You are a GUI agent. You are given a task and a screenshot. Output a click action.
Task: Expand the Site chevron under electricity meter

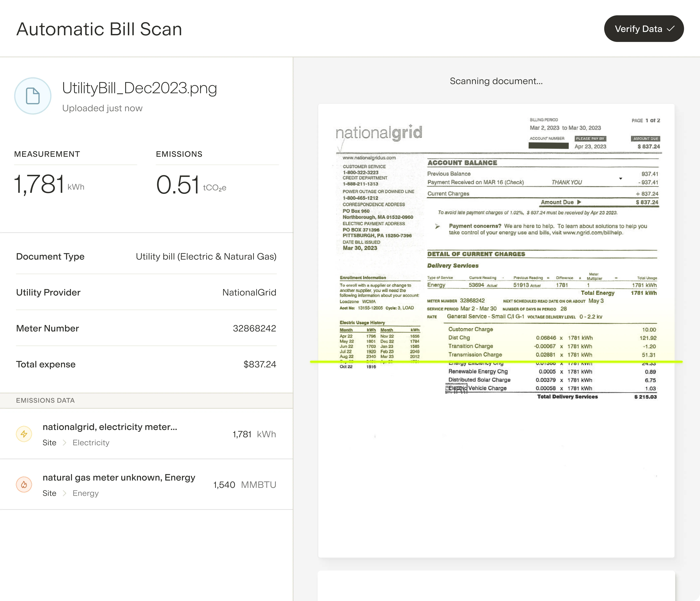[64, 443]
